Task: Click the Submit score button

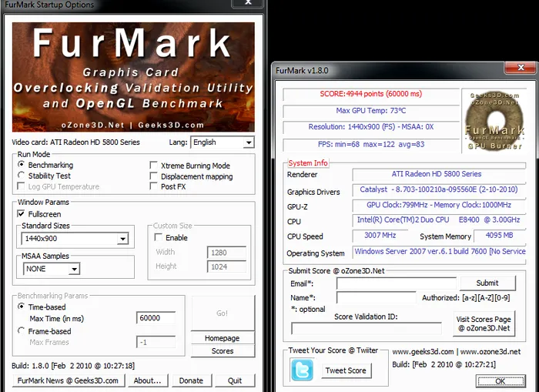Action: pos(487,283)
